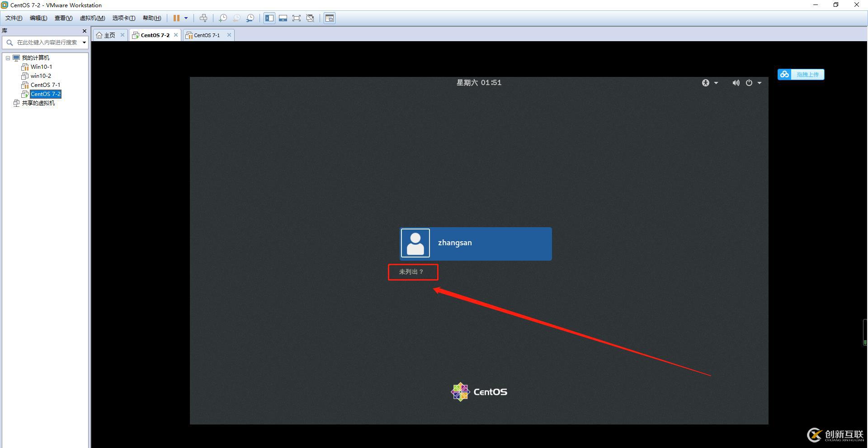Image resolution: width=868 pixels, height=448 pixels.
Task: Click the volume speaker icon in CentOS
Action: coord(736,83)
